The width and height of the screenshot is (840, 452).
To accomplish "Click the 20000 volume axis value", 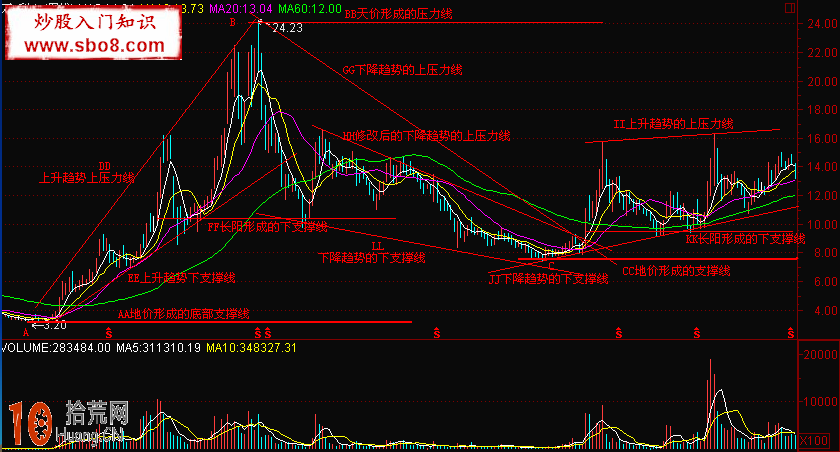I will (820, 355).
